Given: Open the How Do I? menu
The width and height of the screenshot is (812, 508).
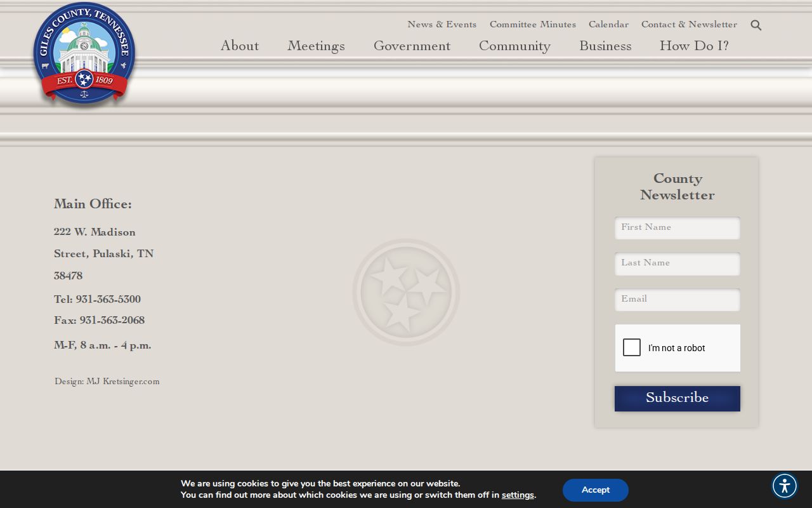Looking at the screenshot, I should (694, 46).
